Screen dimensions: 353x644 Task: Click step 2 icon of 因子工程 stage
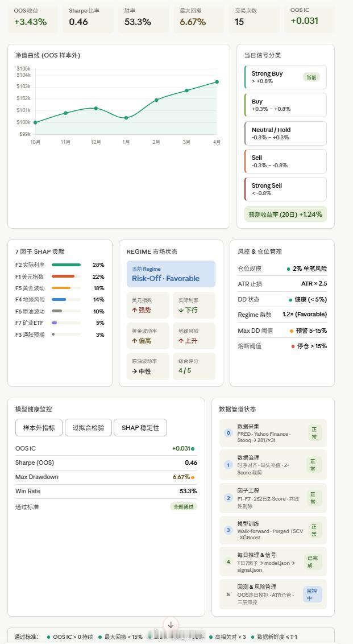tap(229, 498)
